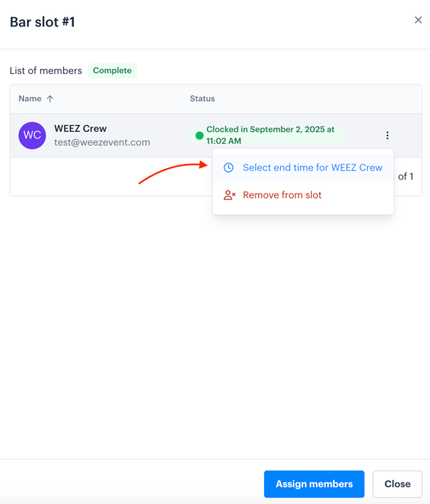Click the Status column header
The height and width of the screenshot is (504, 430).
[x=202, y=99]
